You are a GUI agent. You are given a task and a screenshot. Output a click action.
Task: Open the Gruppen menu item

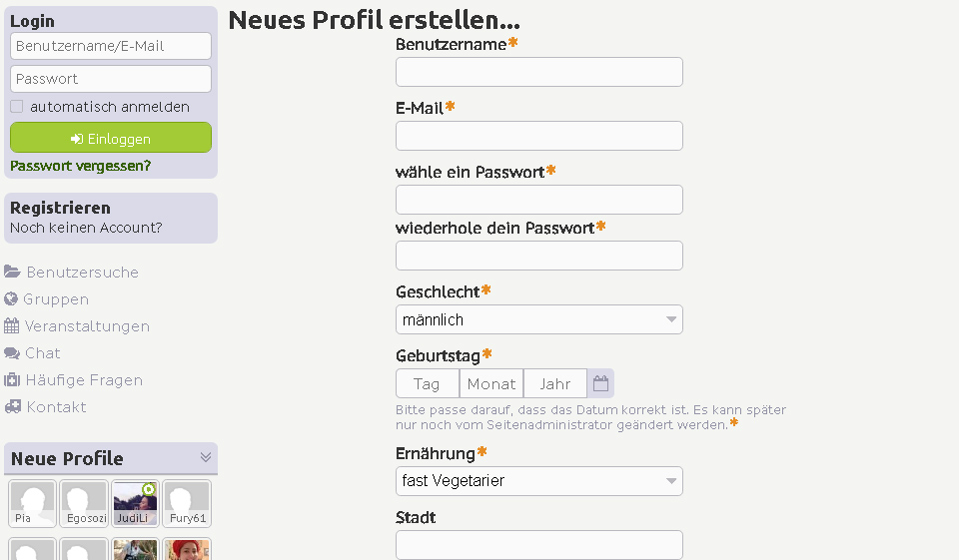[57, 299]
